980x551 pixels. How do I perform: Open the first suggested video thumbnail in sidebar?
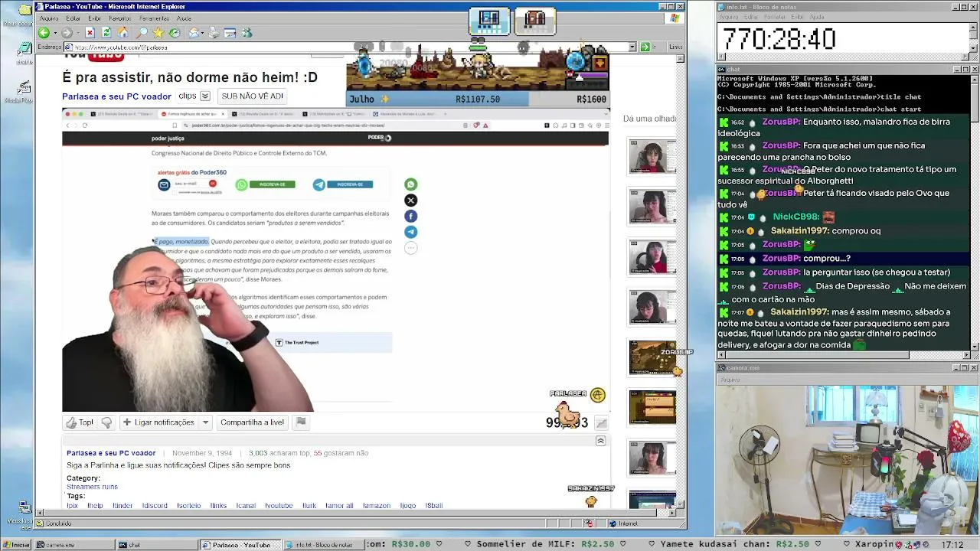coord(652,156)
